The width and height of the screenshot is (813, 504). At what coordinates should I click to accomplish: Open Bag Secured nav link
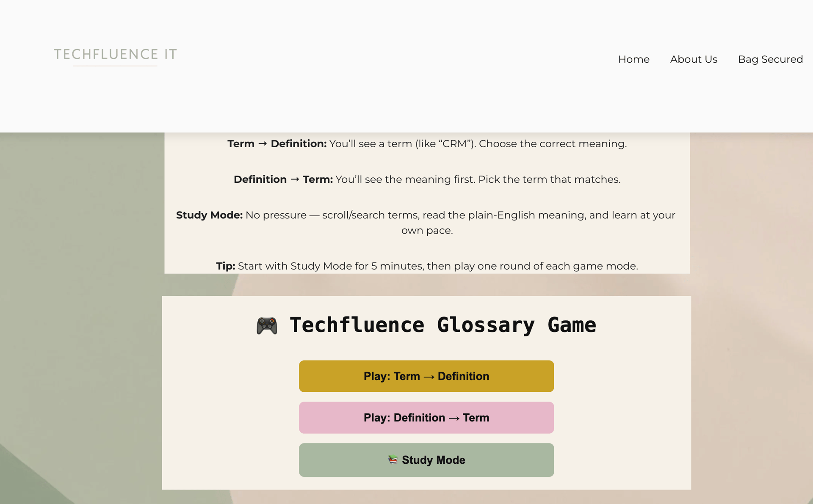pos(770,59)
